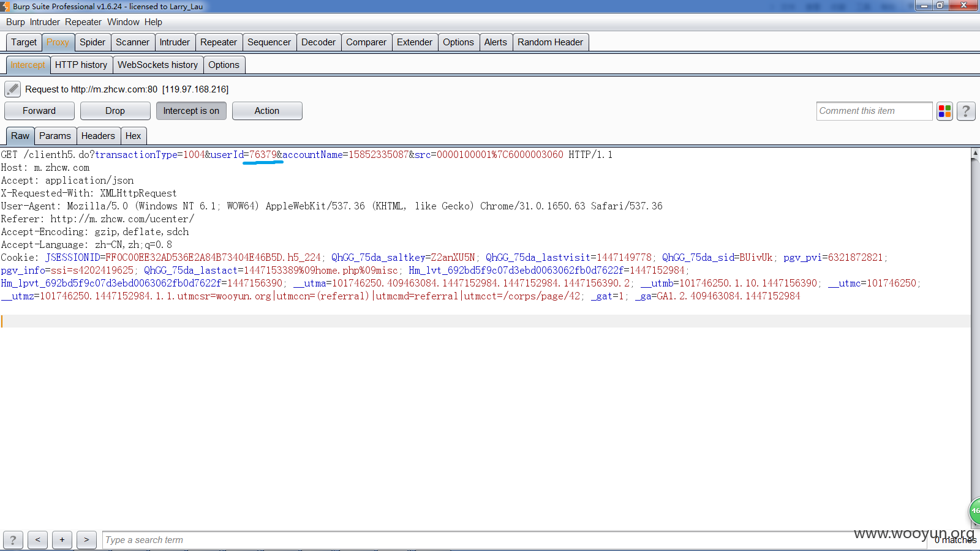This screenshot has width=980, height=551.
Task: Switch to the Target tab
Action: point(24,42)
